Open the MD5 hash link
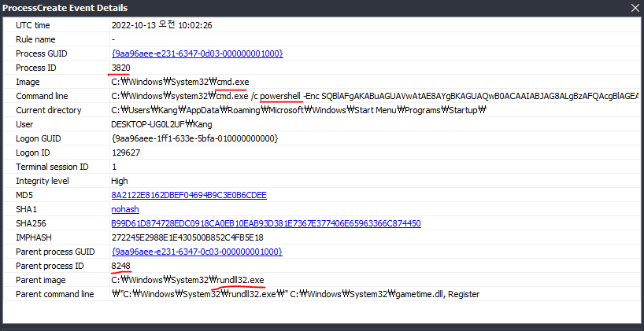This screenshot has height=331, width=644. [189, 195]
